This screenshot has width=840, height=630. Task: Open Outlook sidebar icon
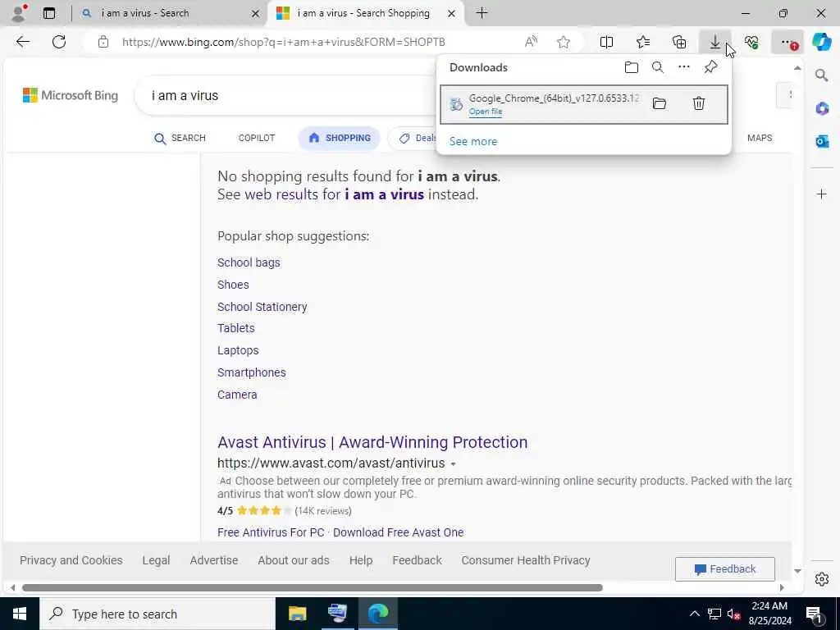[822, 141]
